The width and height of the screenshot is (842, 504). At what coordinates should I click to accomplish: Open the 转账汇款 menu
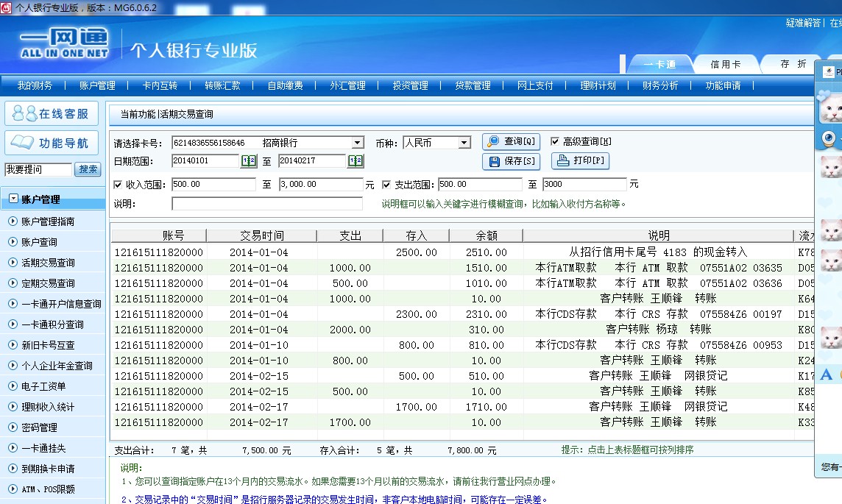222,85
